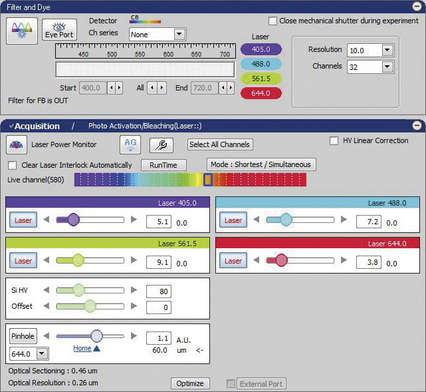Increase Si HV with right arrow
Viewport: 426px width, 392px height.
click(134, 290)
